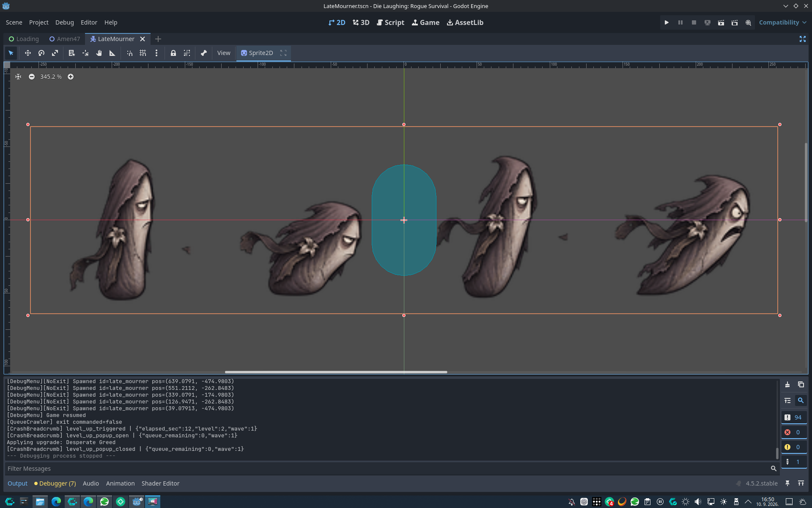
Task: Open the Help menu
Action: [x=111, y=22]
